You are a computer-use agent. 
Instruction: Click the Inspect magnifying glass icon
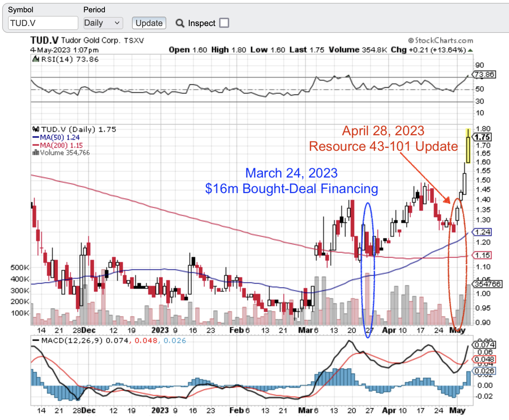[x=180, y=23]
